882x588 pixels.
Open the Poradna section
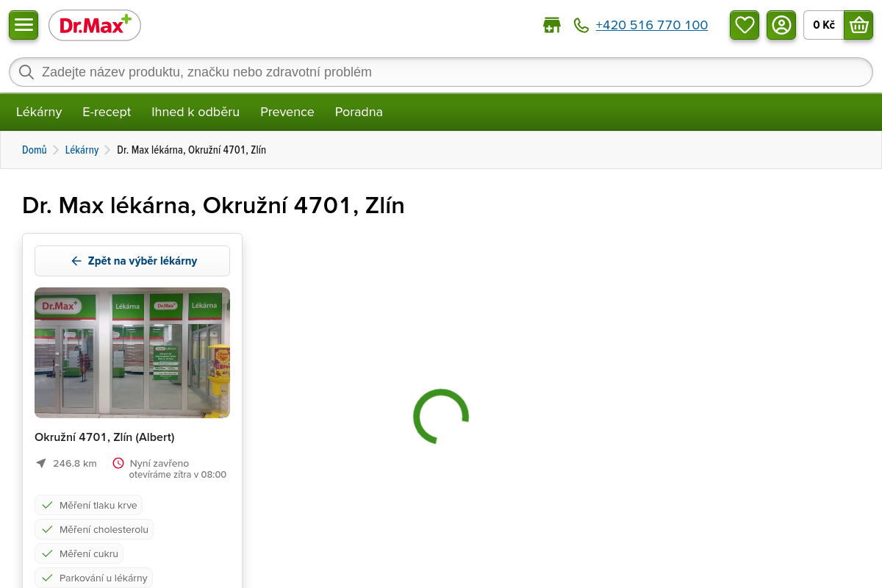tap(359, 112)
